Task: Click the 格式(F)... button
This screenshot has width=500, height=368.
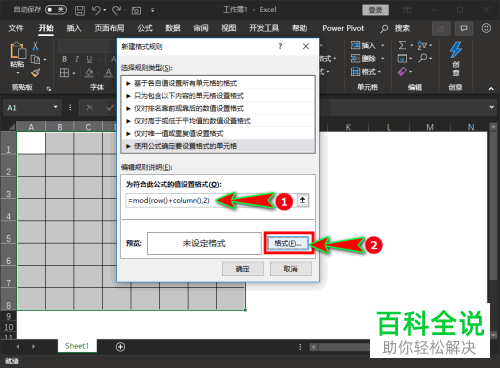Action: (288, 243)
